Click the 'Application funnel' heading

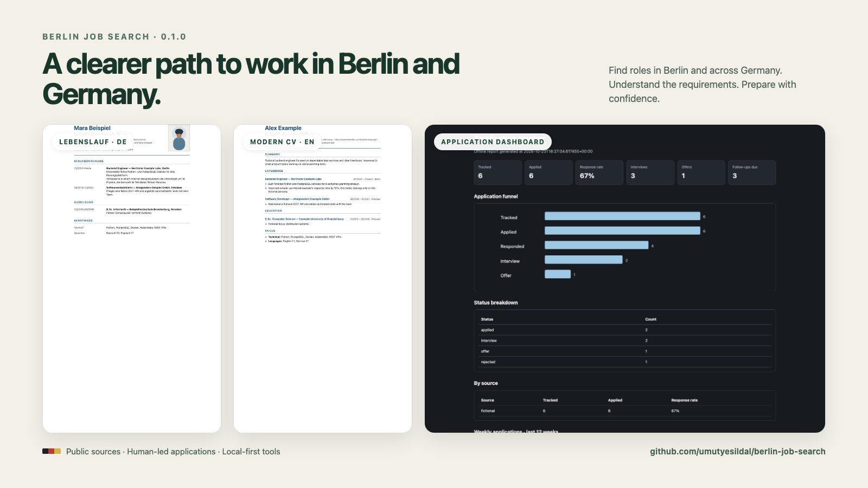pos(496,196)
